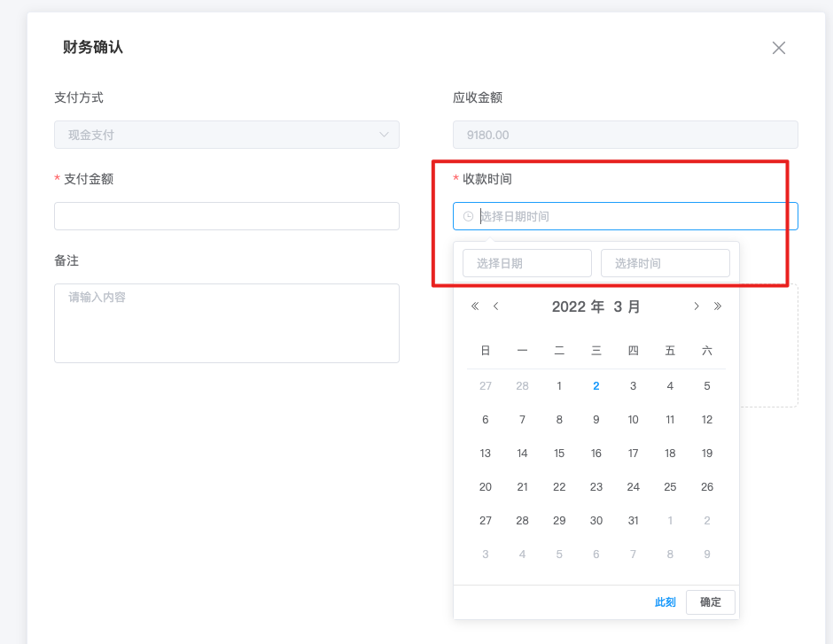Close the 财务确认 dialog

click(x=778, y=48)
